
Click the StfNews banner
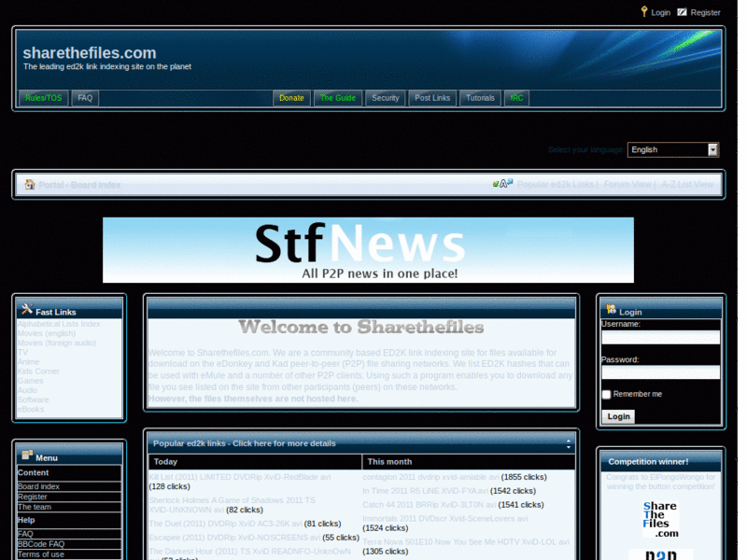pos(368,250)
